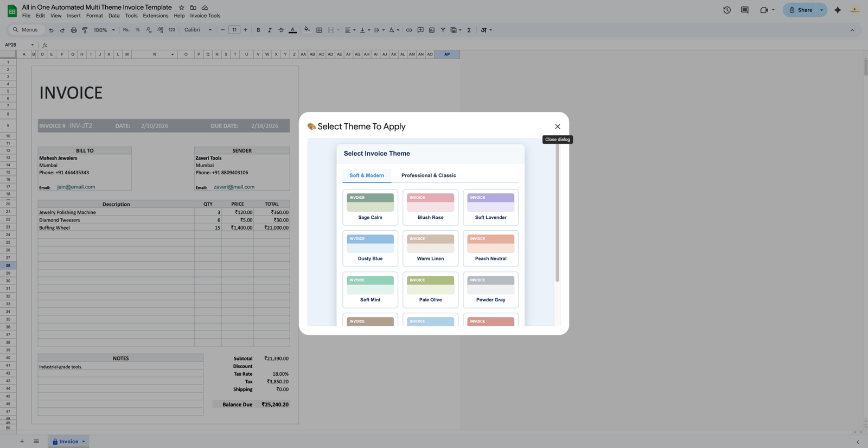This screenshot has width=868, height=448.
Task: Apply the Powder Gray theme
Action: tap(490, 289)
